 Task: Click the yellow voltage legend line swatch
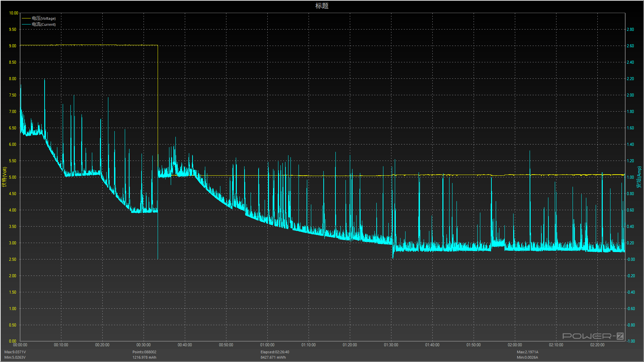26,18
